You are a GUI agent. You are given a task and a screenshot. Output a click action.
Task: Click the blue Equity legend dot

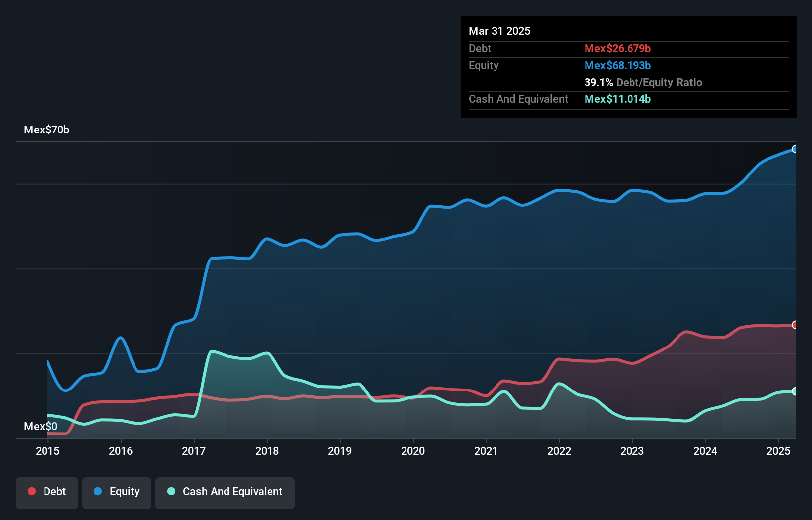pyautogui.click(x=97, y=491)
